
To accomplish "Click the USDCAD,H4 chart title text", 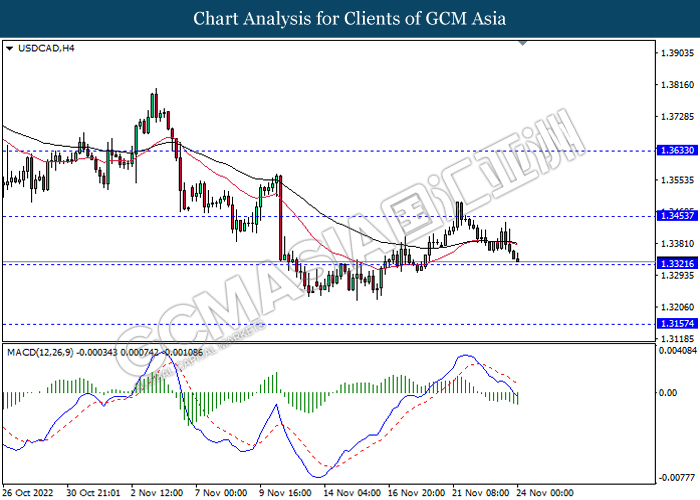I will click(x=46, y=48).
